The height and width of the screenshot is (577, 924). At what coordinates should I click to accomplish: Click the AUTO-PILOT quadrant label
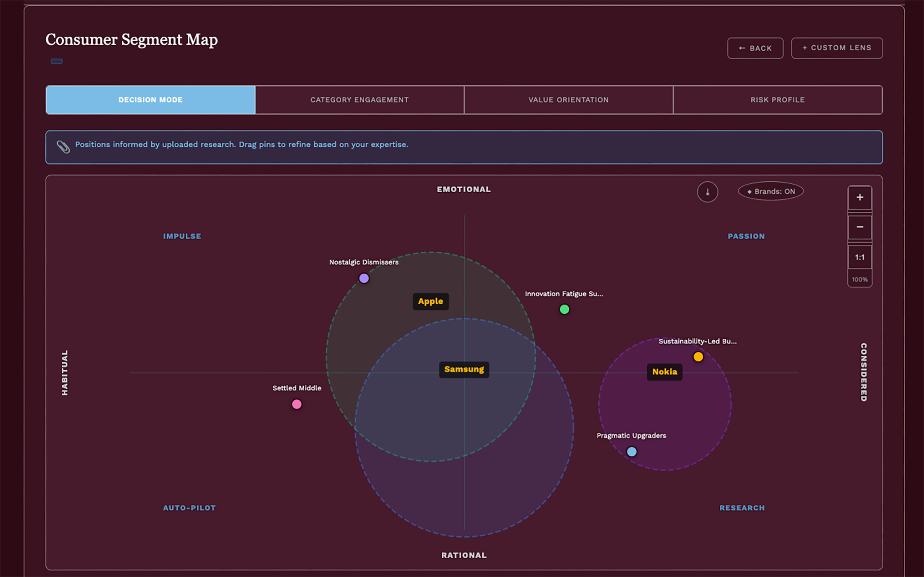tap(189, 508)
